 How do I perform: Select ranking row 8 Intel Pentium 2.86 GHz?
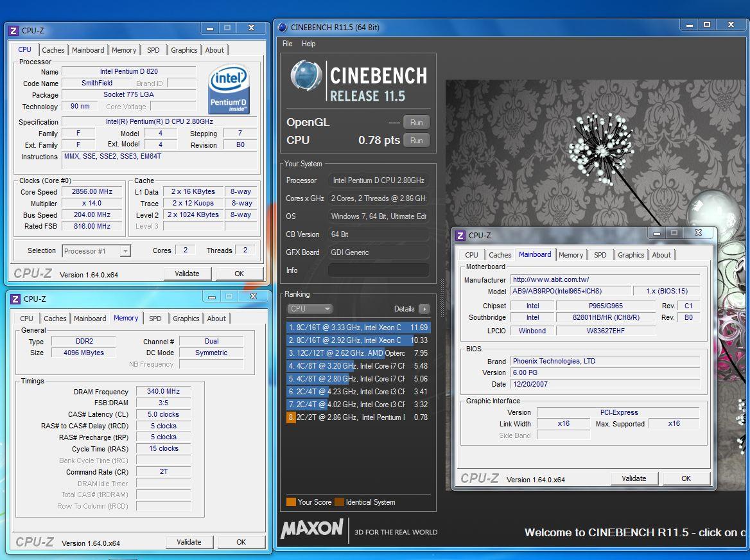pyautogui.click(x=358, y=417)
